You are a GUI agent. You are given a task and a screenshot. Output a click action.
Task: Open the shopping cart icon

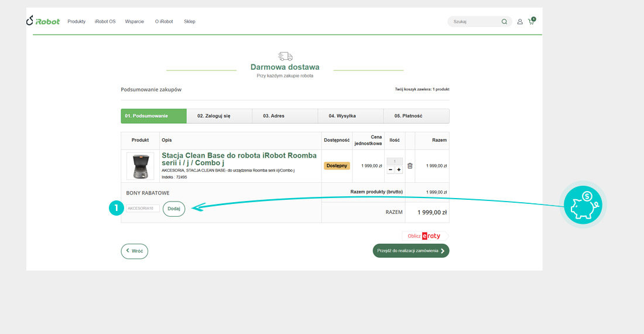532,21
